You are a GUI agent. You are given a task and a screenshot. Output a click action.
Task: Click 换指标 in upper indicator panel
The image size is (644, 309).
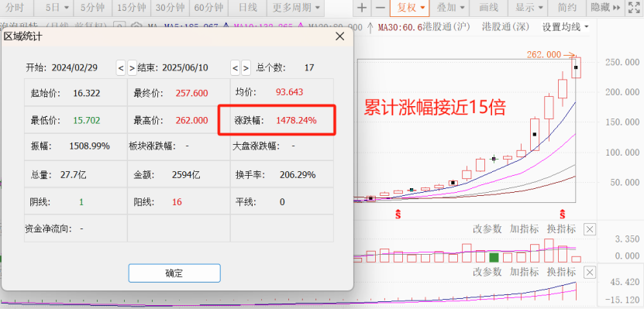click(x=561, y=229)
